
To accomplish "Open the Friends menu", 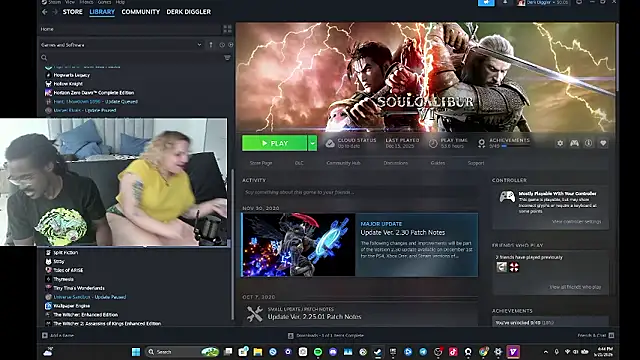I will point(86,2).
